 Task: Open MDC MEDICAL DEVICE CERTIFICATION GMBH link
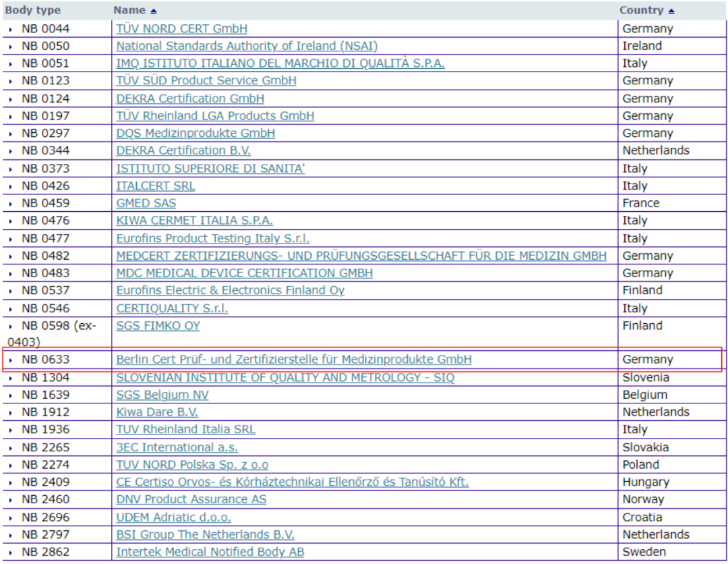[244, 273]
